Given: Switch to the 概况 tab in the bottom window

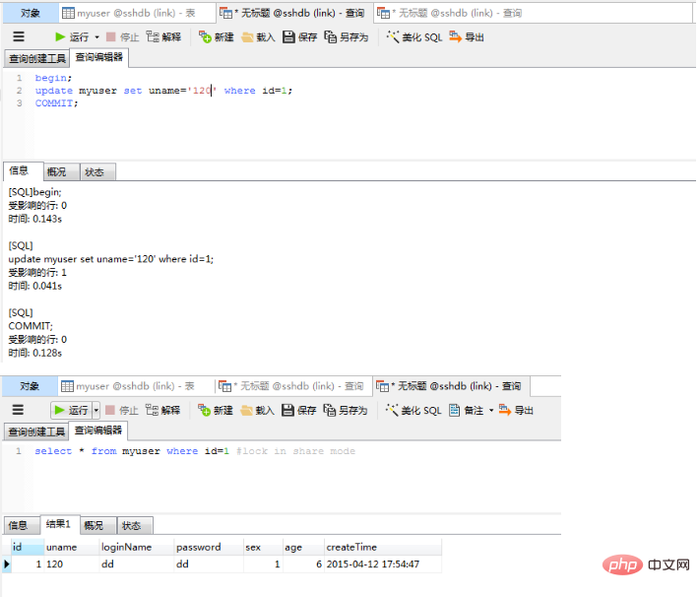Looking at the screenshot, I should pyautogui.click(x=98, y=526).
